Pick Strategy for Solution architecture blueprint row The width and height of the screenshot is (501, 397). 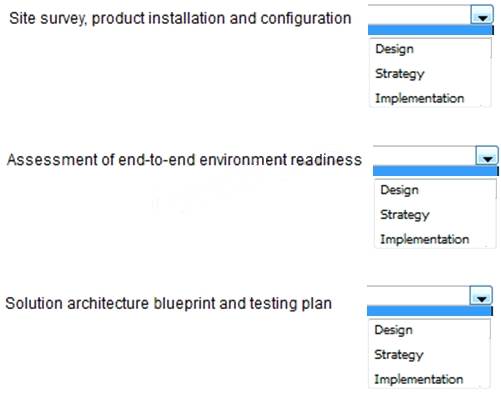pyautogui.click(x=399, y=355)
